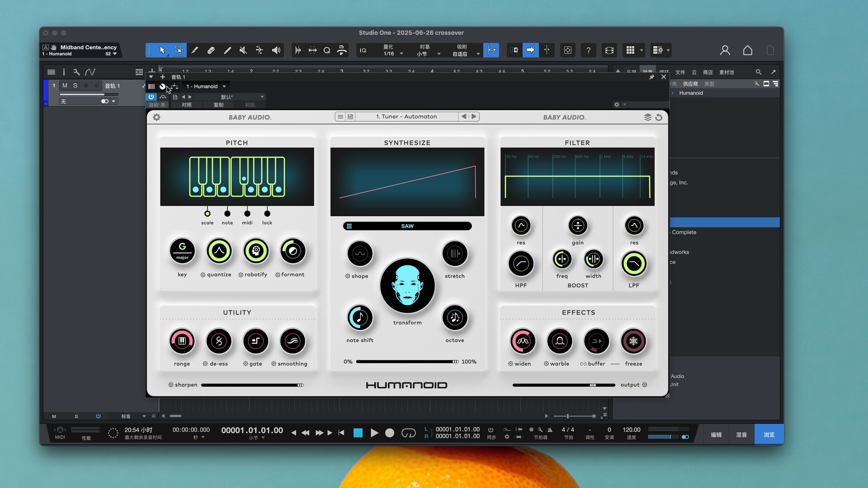
Task: Switch to the 素材池 browser tab
Action: coord(726,72)
